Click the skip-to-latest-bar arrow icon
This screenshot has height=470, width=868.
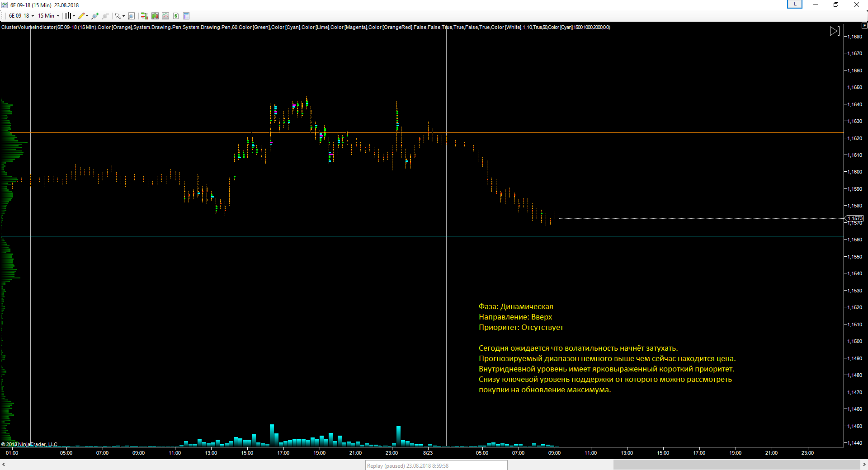point(835,31)
